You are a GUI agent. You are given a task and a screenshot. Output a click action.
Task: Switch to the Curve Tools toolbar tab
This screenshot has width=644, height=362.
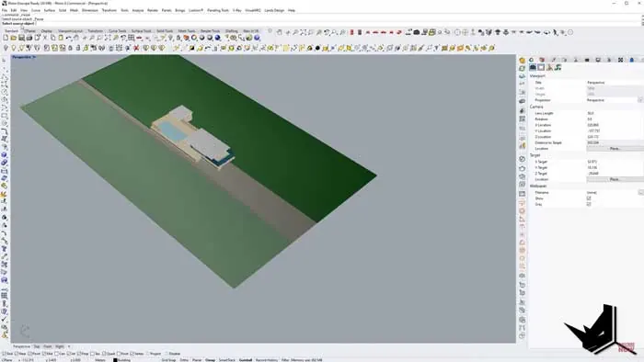tap(118, 31)
